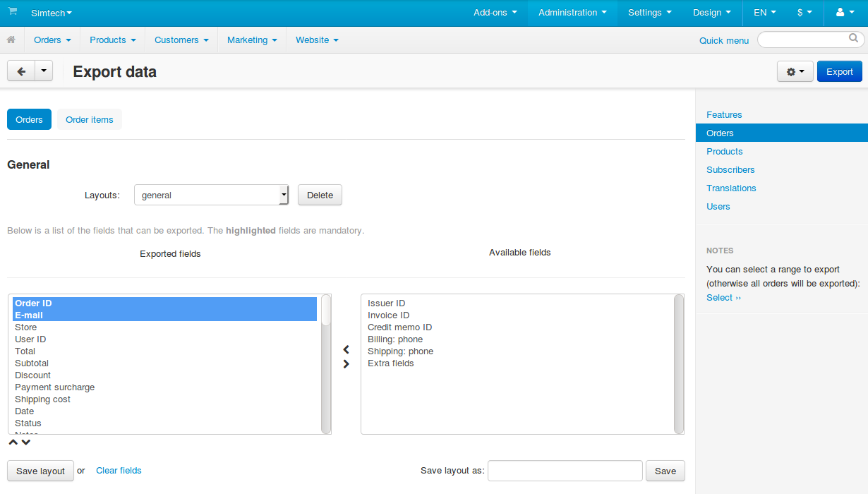Open the Add-ons menu
This screenshot has height=494, width=868.
[x=495, y=13]
